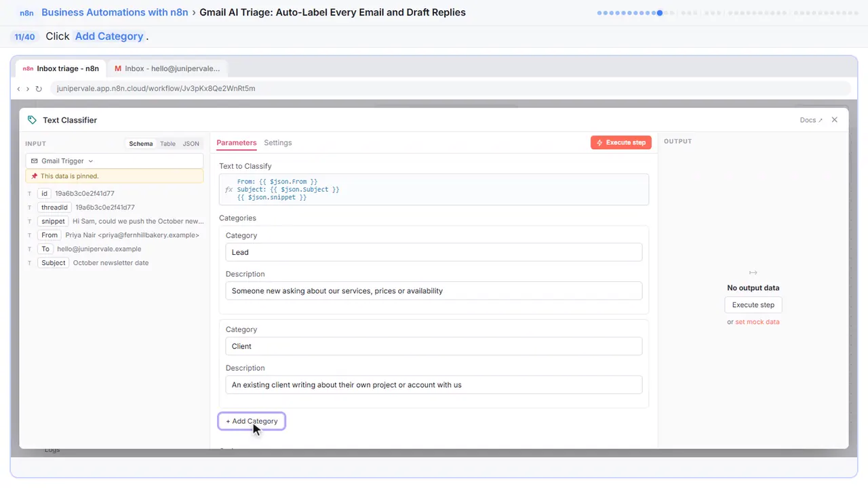Switch to the Inbox triage - n8n browser tab
The width and height of the screenshot is (868, 488).
click(61, 68)
